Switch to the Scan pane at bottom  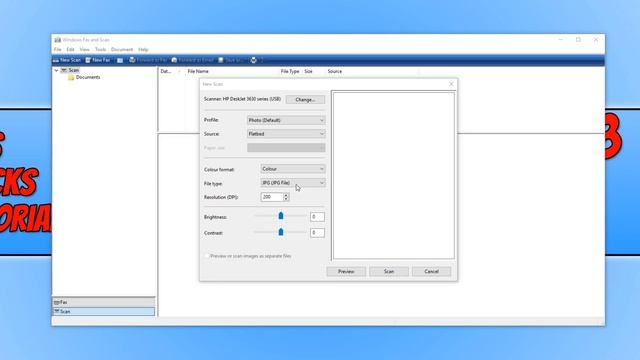point(104,311)
